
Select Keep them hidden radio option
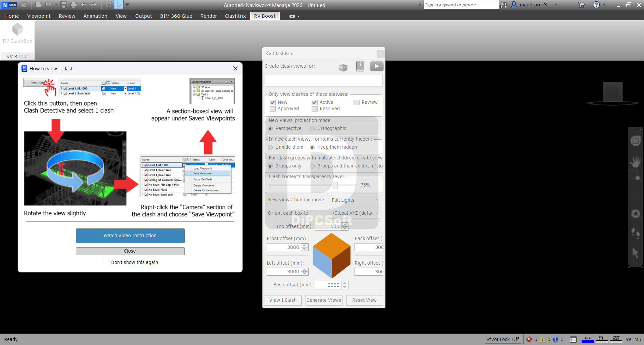[312, 147]
